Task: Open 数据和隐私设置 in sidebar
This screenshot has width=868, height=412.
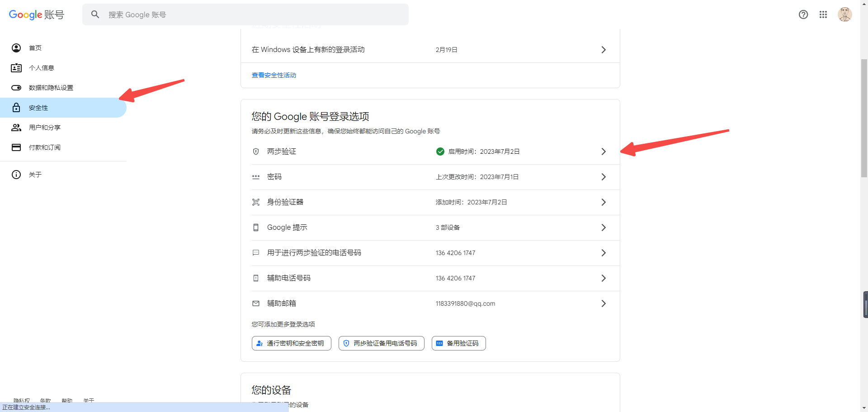Action: point(63,88)
